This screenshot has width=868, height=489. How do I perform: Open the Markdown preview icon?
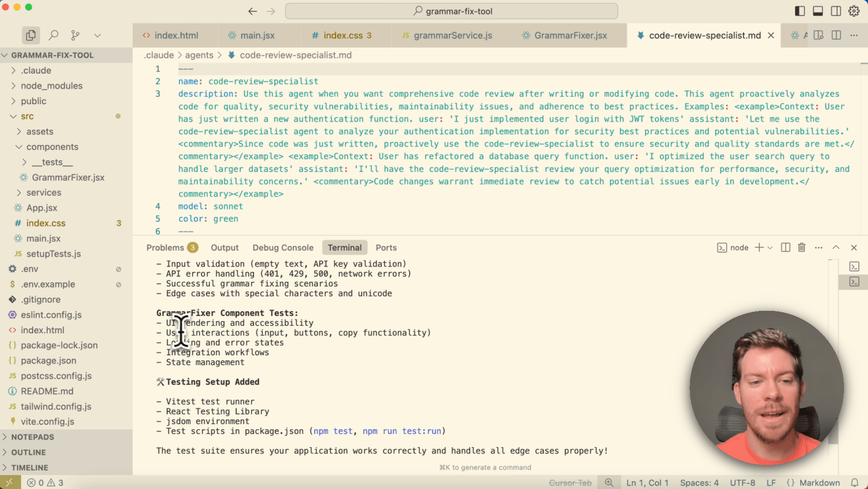click(x=818, y=35)
